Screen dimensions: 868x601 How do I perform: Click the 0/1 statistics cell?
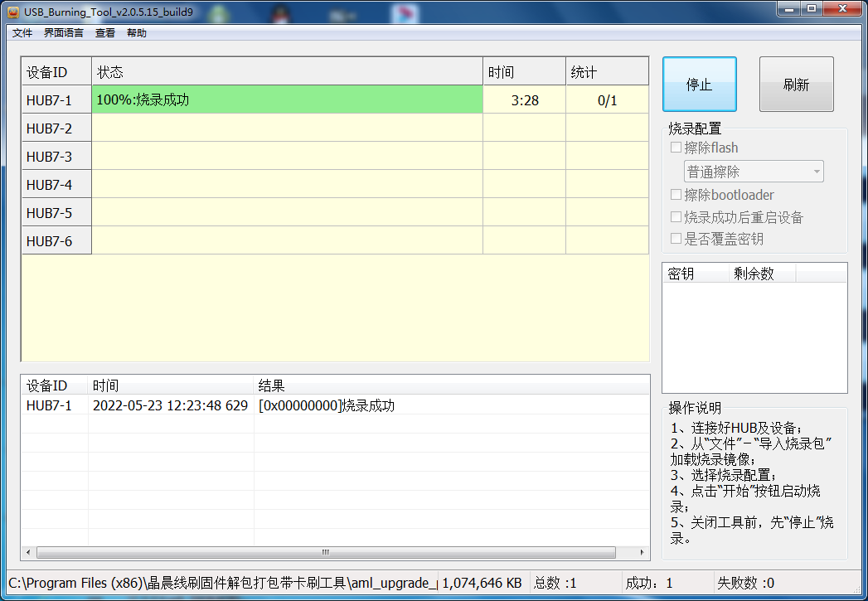(x=607, y=100)
